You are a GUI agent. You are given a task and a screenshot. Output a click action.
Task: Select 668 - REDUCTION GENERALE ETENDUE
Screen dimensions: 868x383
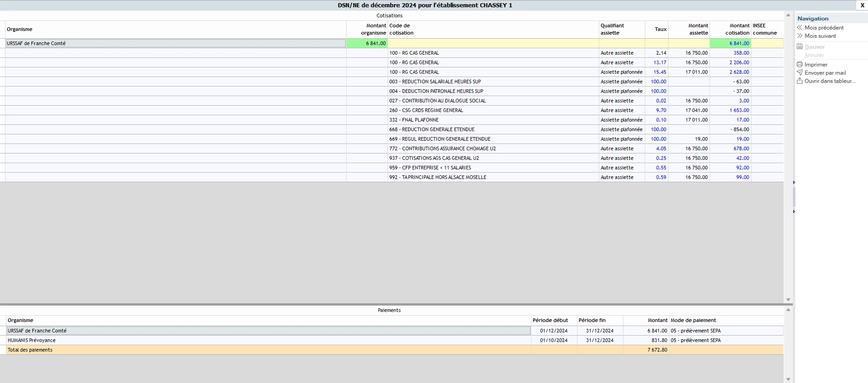coord(493,129)
